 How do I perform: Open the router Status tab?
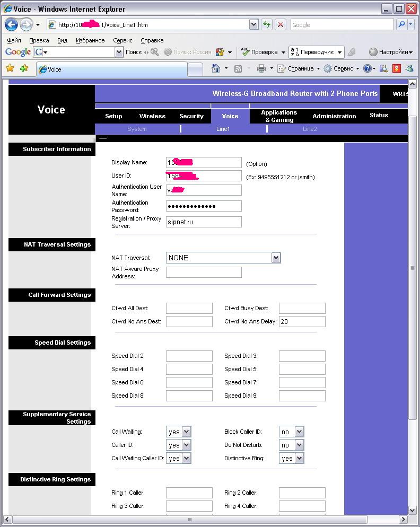click(379, 115)
